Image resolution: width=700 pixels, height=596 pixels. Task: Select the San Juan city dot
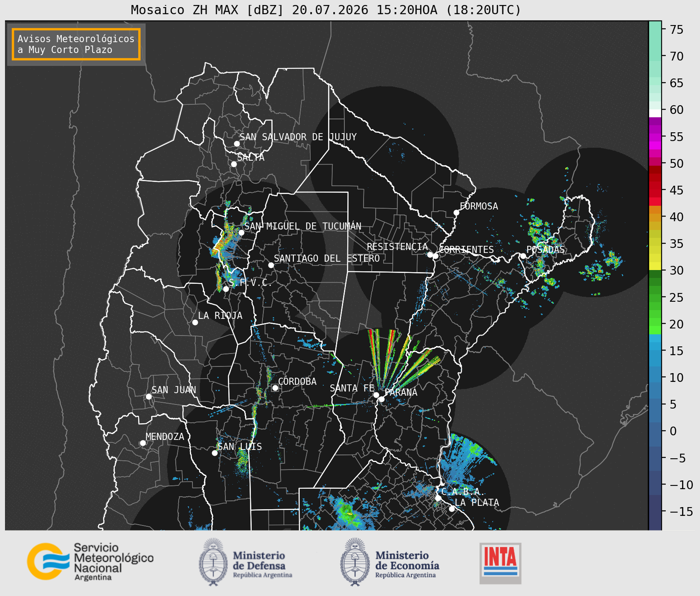click(149, 396)
